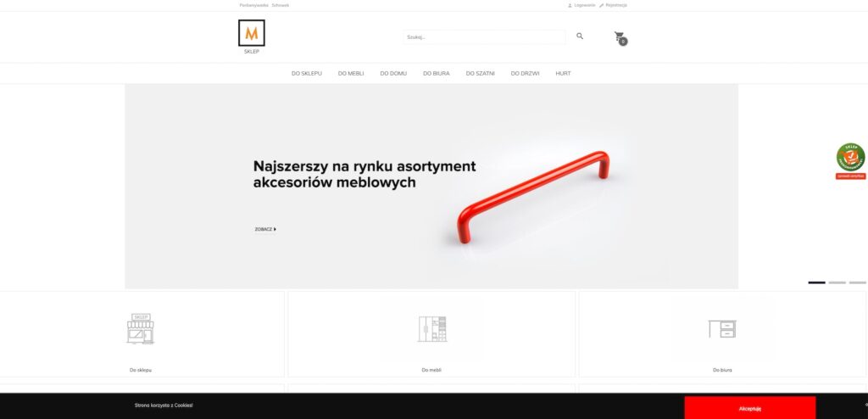
Task: Open the HURT menu item
Action: [x=563, y=73]
